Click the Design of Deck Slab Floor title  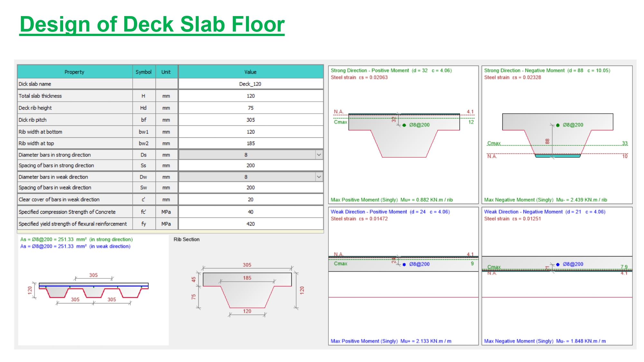(152, 24)
